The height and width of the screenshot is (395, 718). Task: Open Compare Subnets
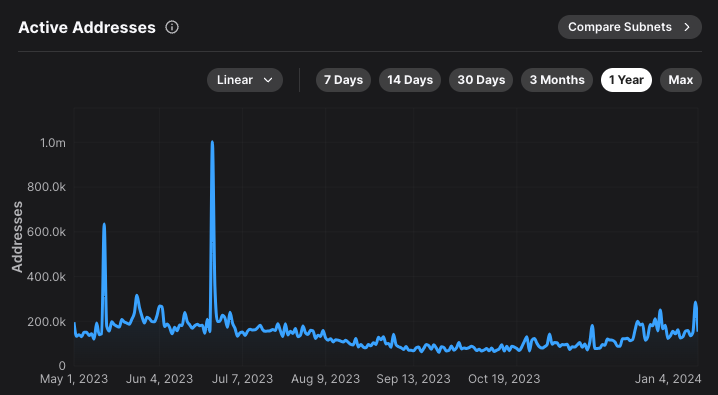[x=630, y=27]
